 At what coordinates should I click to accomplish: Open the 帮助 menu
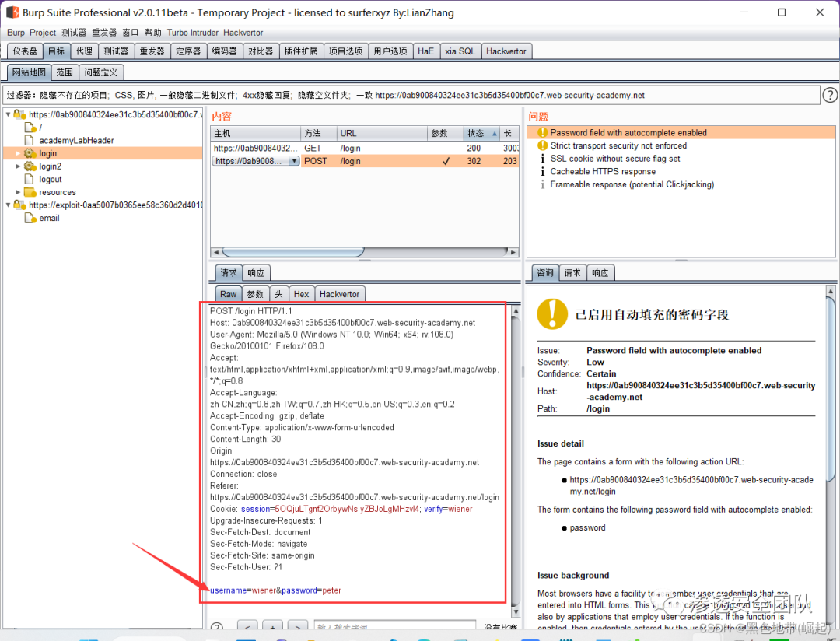(153, 33)
